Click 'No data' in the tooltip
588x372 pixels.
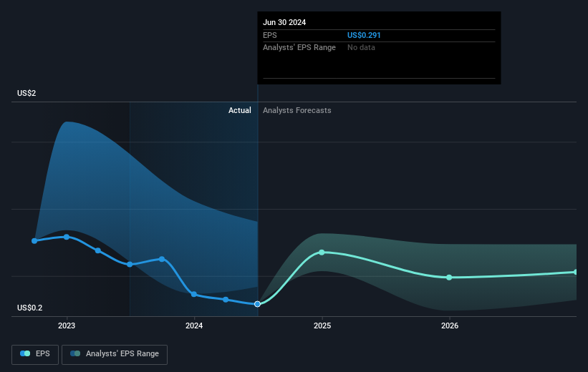(x=361, y=47)
